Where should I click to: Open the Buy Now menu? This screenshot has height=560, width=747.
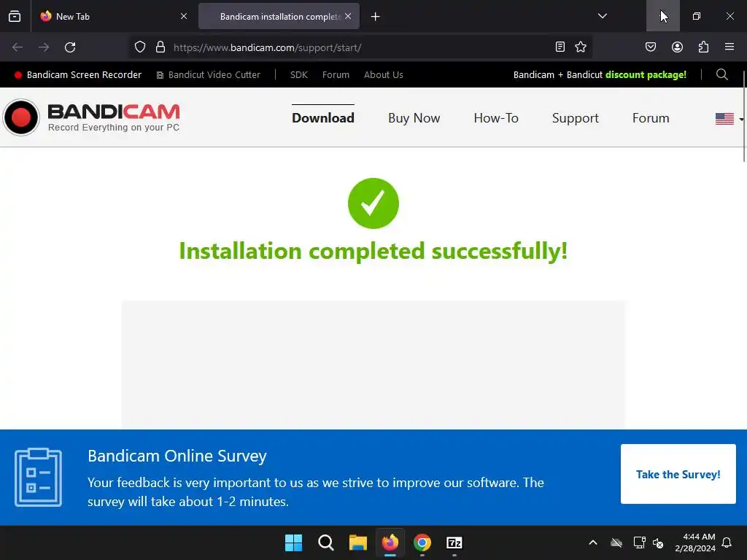click(x=414, y=118)
